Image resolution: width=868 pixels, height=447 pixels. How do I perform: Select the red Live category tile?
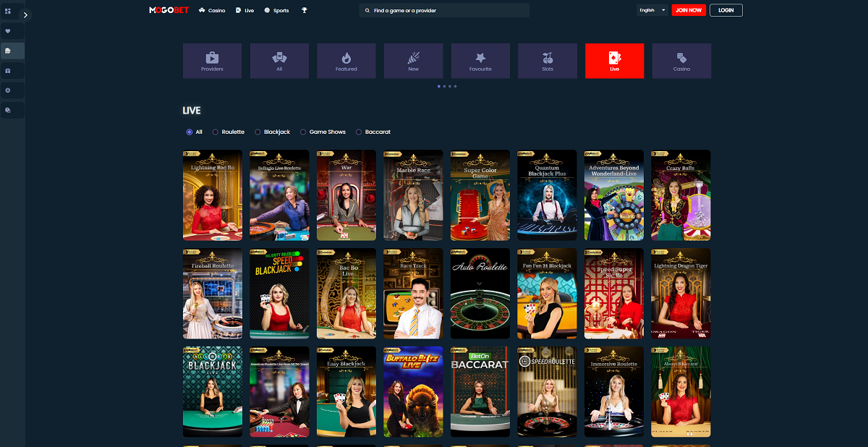pos(614,61)
